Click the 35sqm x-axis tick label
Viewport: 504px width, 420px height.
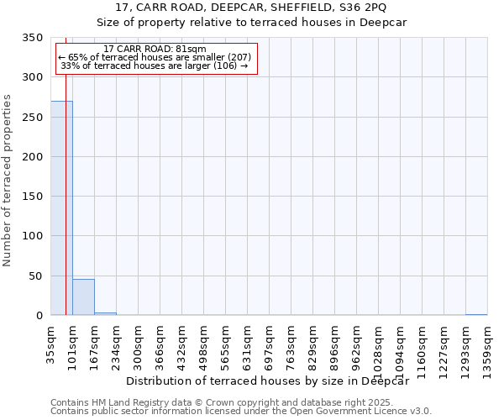coord(51,344)
